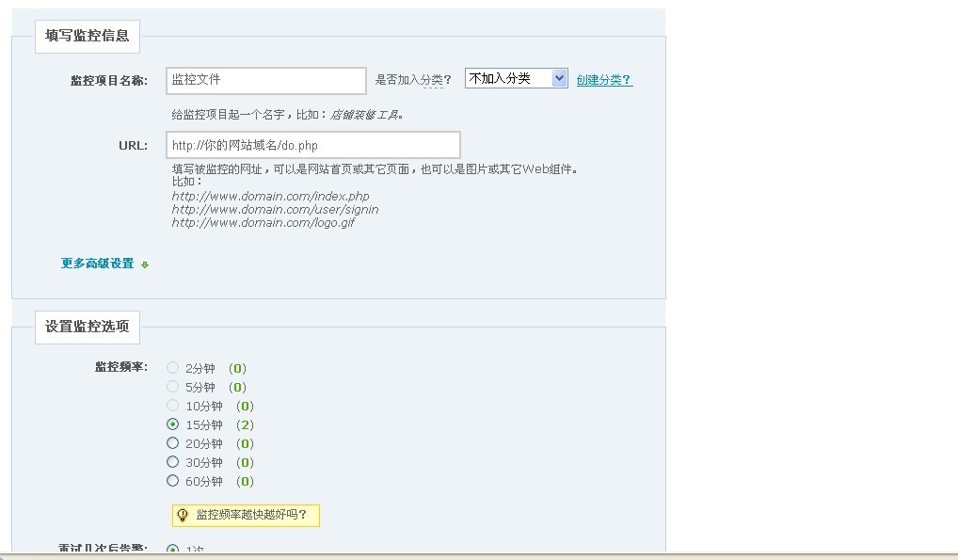This screenshot has height=560, width=958.
Task: Select the 30分钟 monitoring frequency
Action: 172,462
